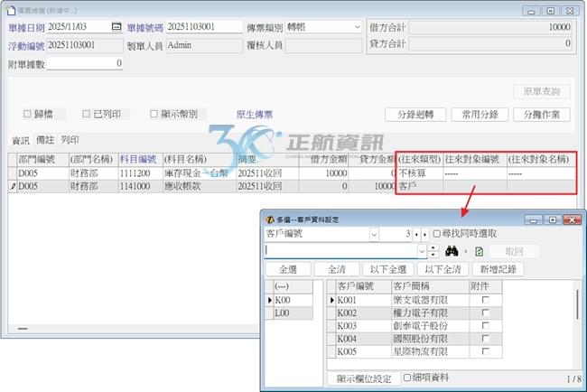Click the customer search text input

pos(340,251)
